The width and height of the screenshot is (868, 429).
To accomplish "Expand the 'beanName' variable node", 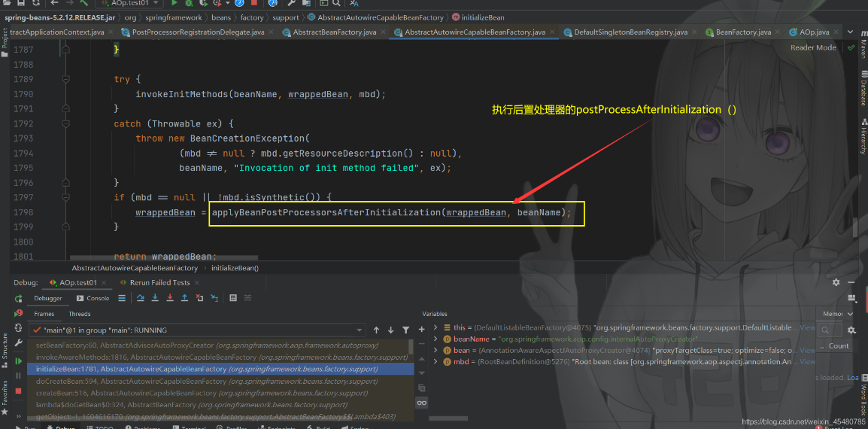I will coord(436,339).
